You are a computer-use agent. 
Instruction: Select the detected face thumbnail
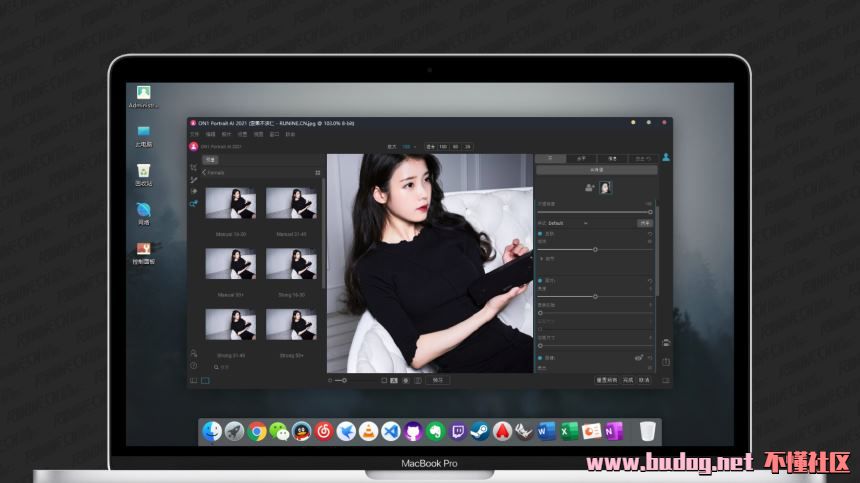click(x=606, y=187)
